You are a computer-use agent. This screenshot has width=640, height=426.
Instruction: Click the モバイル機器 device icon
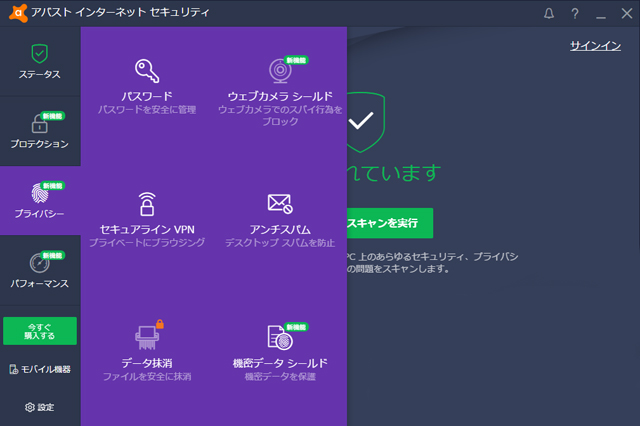point(14,369)
